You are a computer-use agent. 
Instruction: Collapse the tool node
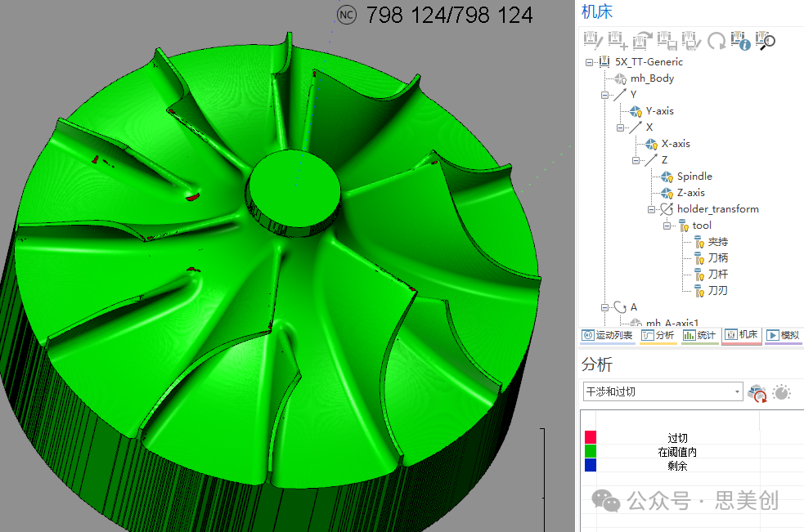667,226
